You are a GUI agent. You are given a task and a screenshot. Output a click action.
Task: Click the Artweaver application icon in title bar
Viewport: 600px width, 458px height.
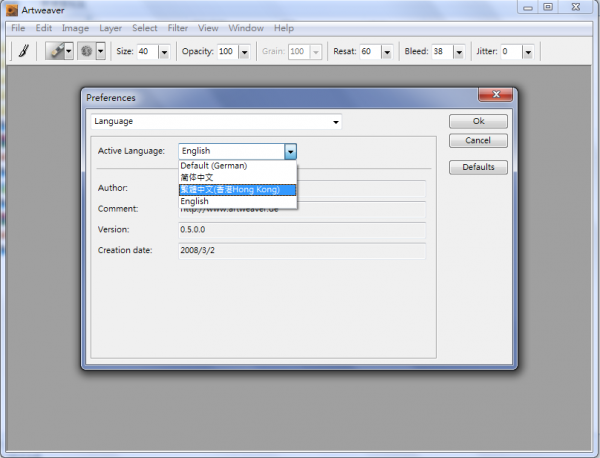tap(12, 10)
